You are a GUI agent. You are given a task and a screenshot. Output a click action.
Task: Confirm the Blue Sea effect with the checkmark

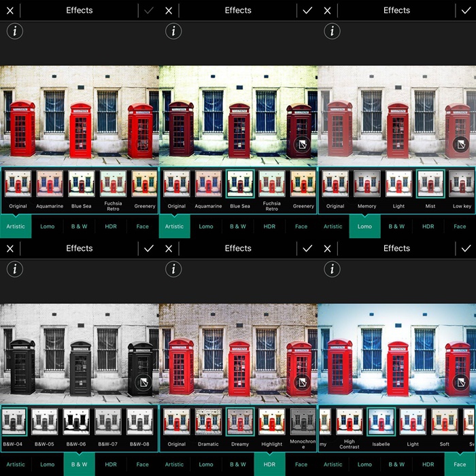307,11
